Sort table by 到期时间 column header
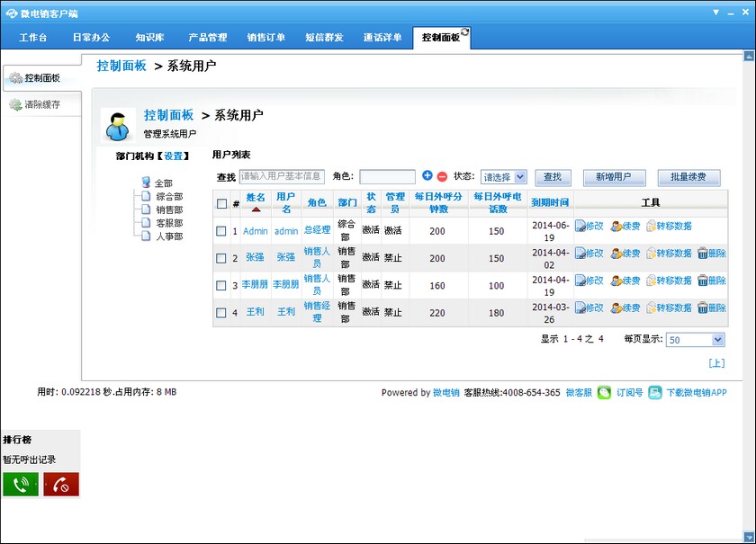756x544 pixels. click(x=550, y=203)
